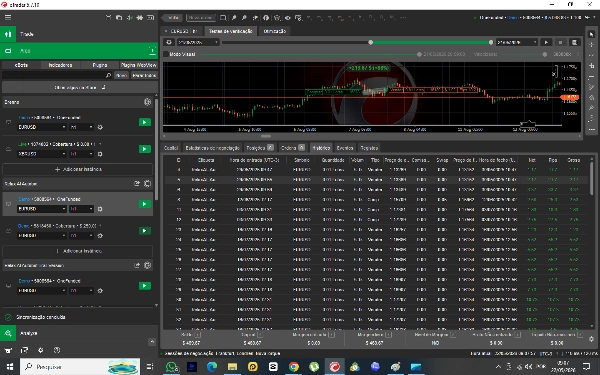
Task: Open timeframe dropdown of Live Cobertura instance
Action: [81, 154]
